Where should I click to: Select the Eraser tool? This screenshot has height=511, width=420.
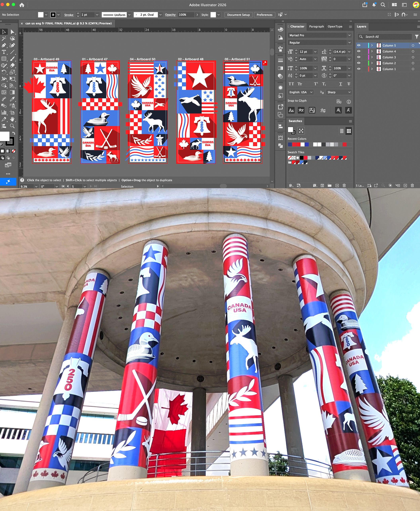[x=13, y=65]
